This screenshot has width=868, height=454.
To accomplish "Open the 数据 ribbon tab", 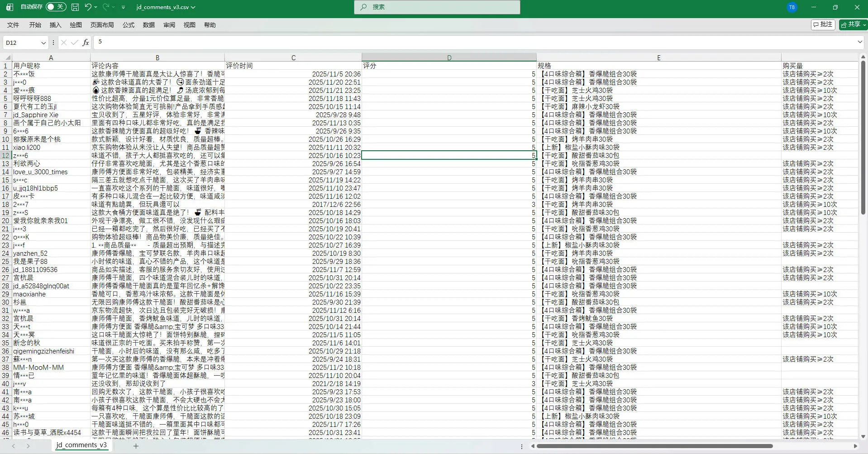I will tap(148, 25).
